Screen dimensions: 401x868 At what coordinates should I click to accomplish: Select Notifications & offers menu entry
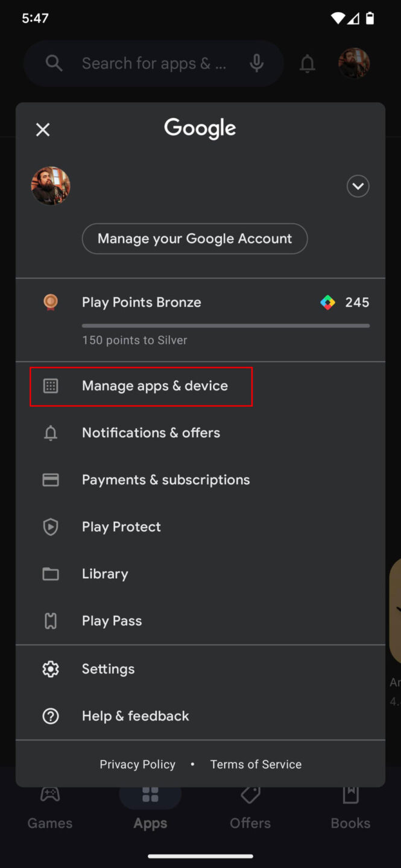(151, 432)
